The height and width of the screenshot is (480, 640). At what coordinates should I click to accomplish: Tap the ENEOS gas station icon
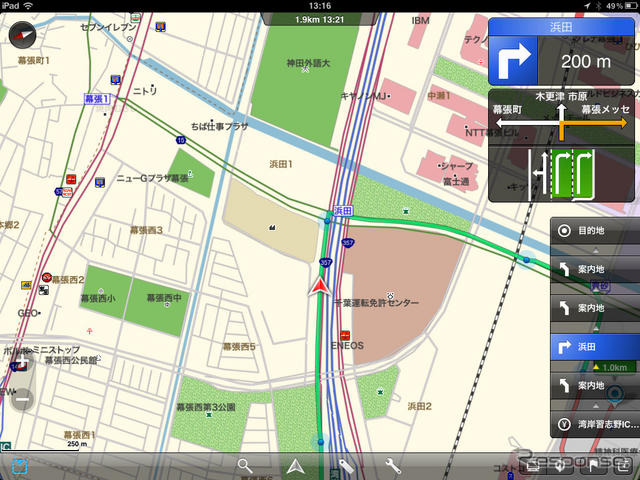pyautogui.click(x=345, y=336)
